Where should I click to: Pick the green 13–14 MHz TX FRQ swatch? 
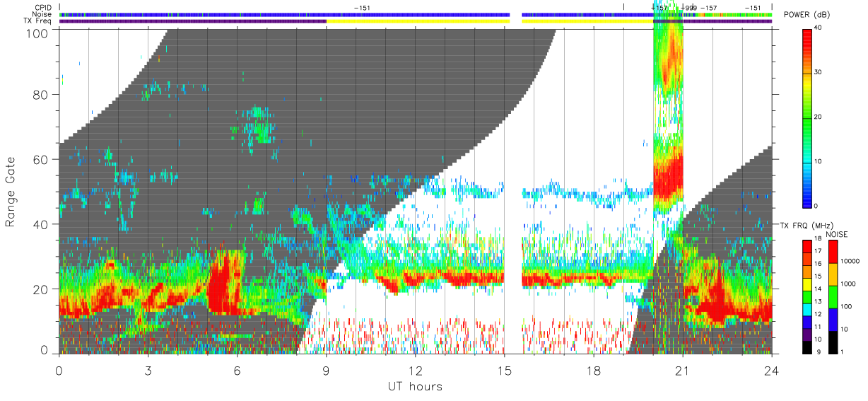pyautogui.click(x=807, y=297)
